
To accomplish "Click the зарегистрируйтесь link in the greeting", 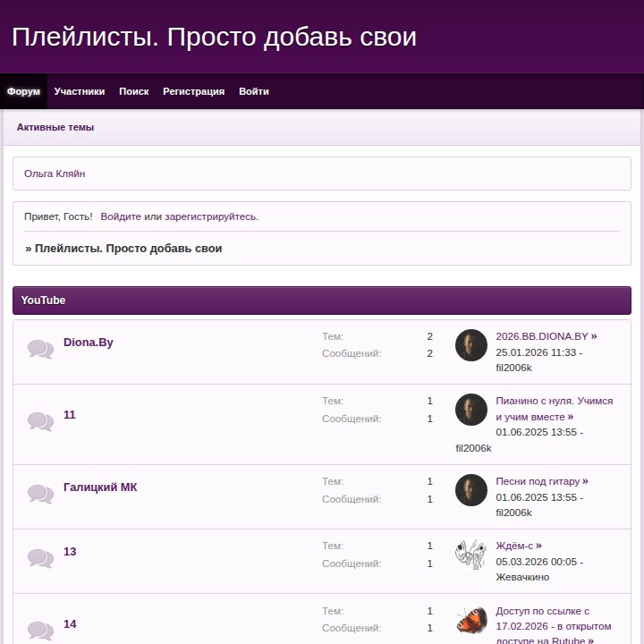I will point(211,216).
